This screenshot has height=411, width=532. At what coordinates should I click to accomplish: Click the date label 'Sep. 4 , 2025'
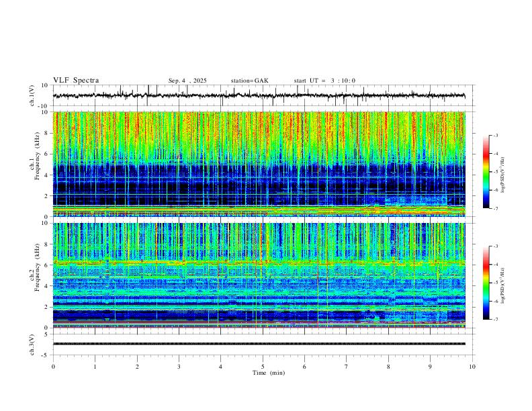187,81
